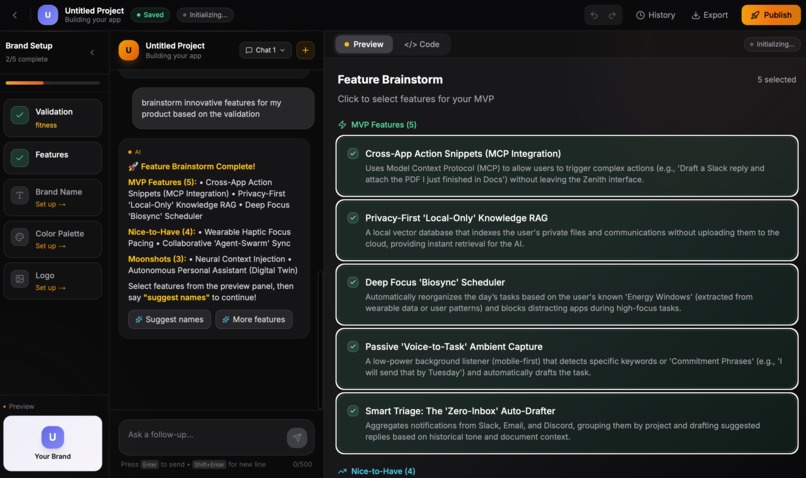Click the Features step checkmark icon
The image size is (806, 478).
(20, 157)
